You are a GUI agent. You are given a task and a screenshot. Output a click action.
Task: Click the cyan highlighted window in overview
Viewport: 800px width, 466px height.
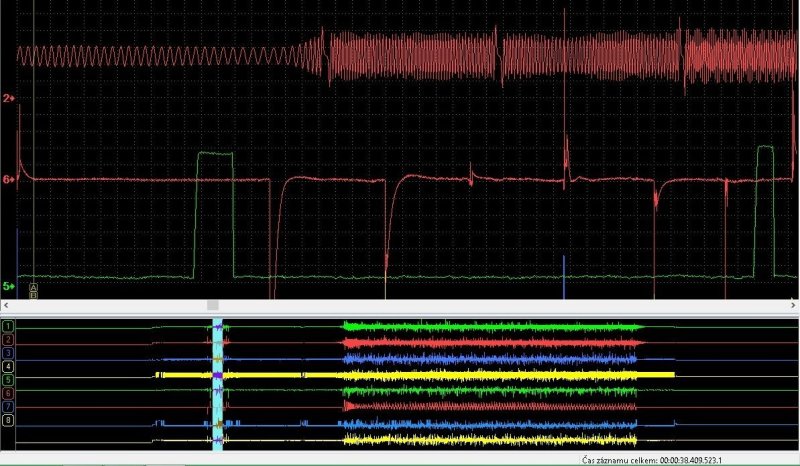click(x=217, y=384)
